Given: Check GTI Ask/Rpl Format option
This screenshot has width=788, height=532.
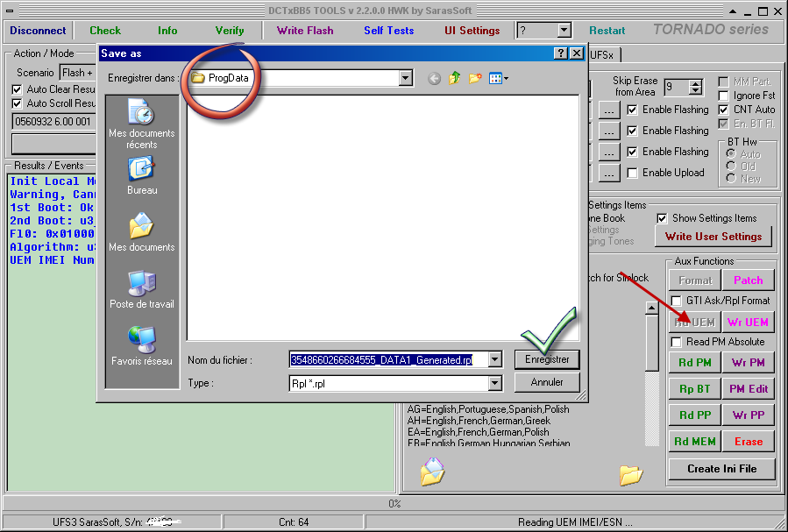Looking at the screenshot, I should (x=677, y=301).
